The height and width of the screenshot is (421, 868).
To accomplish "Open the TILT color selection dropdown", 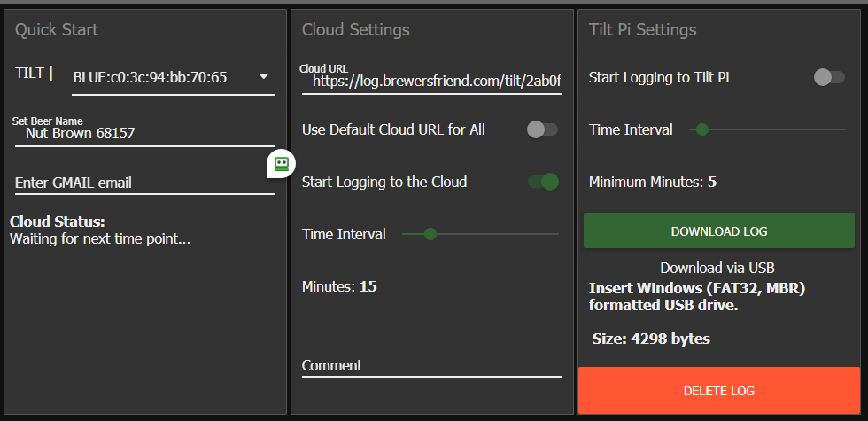I will click(x=172, y=78).
